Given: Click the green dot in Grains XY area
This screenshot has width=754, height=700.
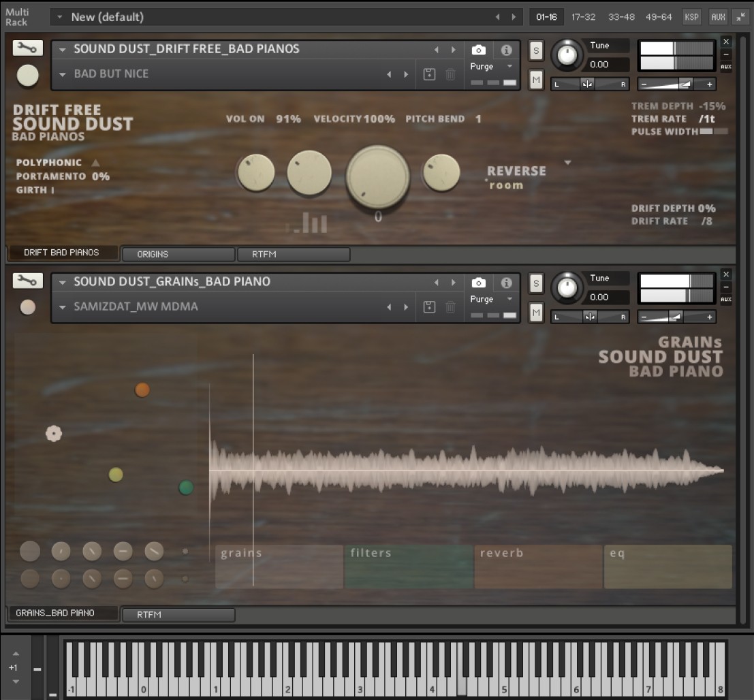Looking at the screenshot, I should click(x=186, y=487).
